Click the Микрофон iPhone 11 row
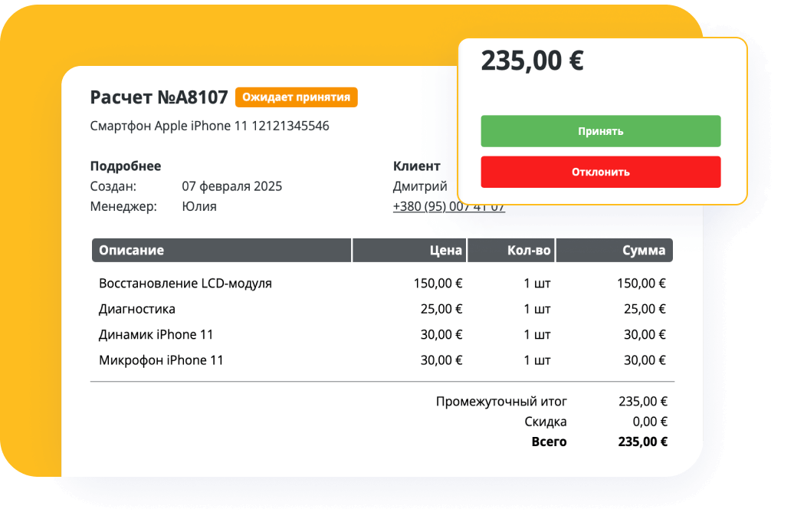Screen dimensions: 794x532 [160, 359]
